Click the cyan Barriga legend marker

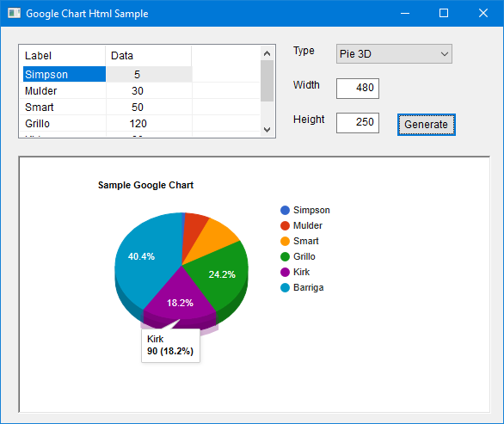pyautogui.click(x=285, y=288)
